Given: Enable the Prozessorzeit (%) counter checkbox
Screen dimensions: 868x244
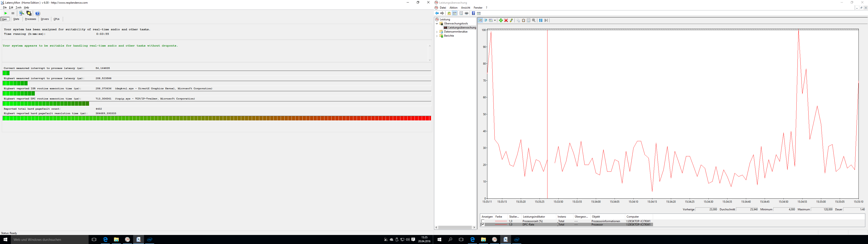Looking at the screenshot, I should (483, 221).
